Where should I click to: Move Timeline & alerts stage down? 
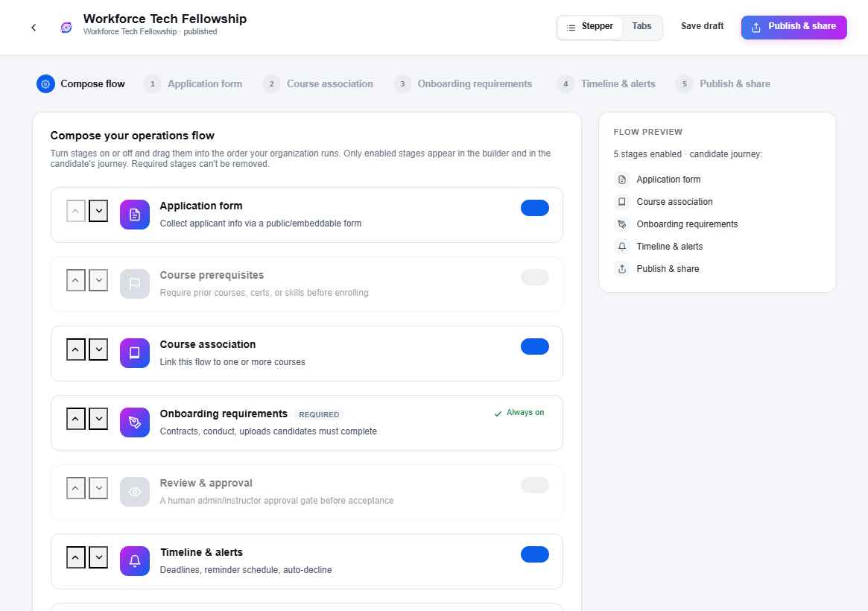pos(98,557)
